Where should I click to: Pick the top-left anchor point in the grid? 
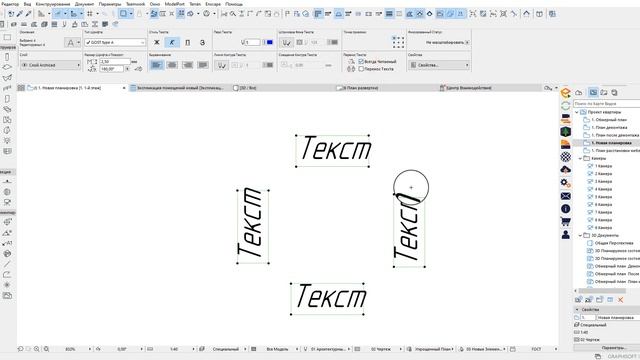(x=393, y=38)
